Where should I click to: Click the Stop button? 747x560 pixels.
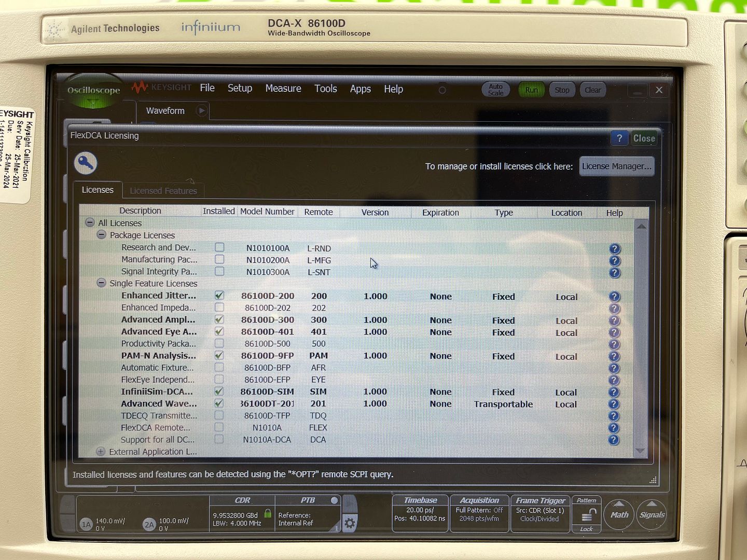pyautogui.click(x=562, y=90)
